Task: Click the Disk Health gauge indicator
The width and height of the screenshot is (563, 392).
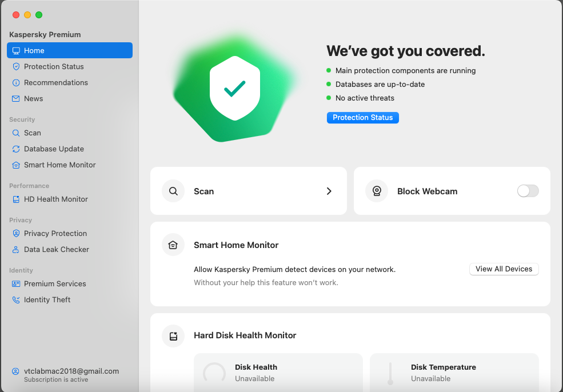Action: [x=214, y=373]
